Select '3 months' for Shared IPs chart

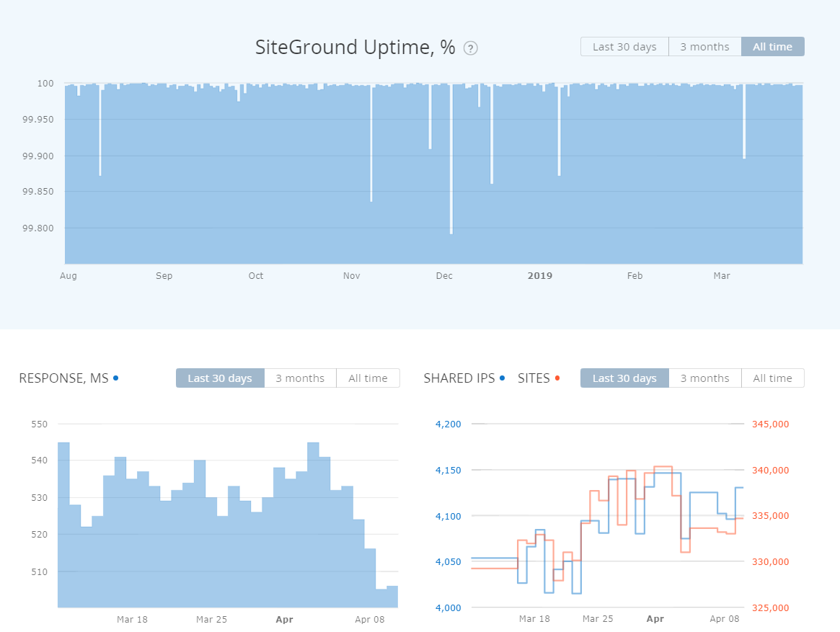705,378
